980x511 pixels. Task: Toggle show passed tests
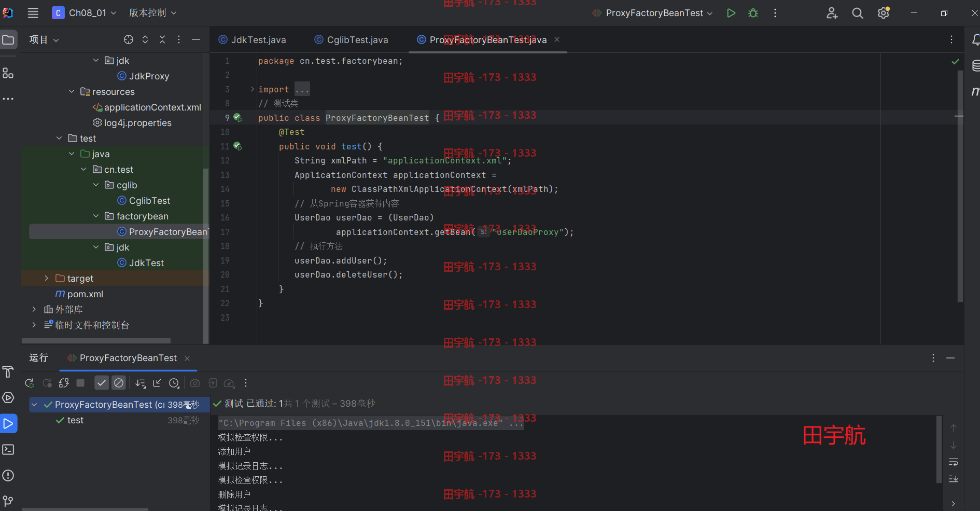tap(102, 383)
